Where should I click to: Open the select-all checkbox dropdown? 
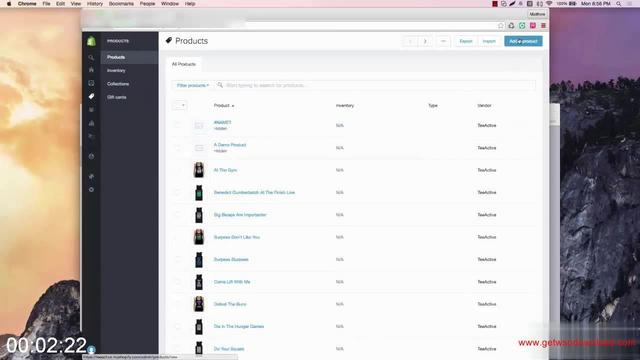tap(180, 105)
